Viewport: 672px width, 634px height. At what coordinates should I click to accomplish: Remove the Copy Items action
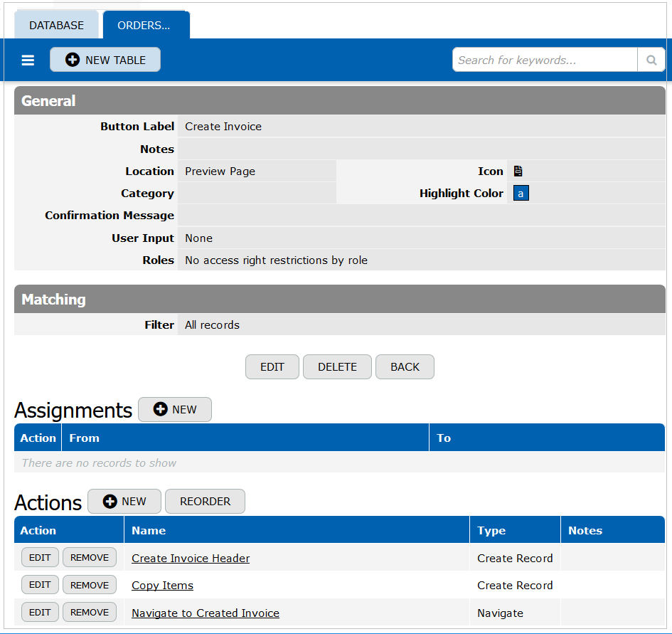pos(90,585)
